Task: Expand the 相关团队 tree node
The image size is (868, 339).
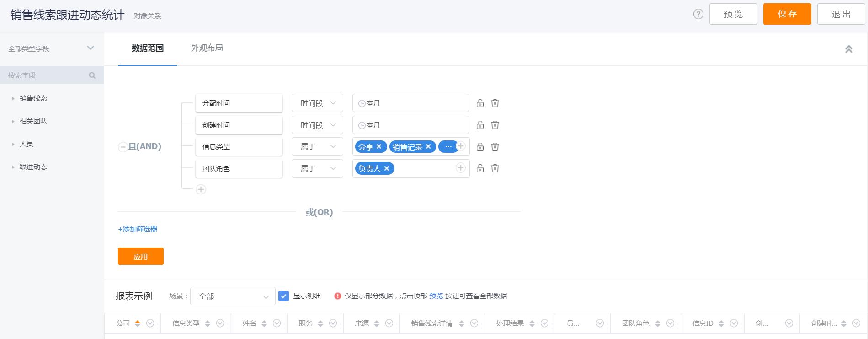Action: click(13, 121)
